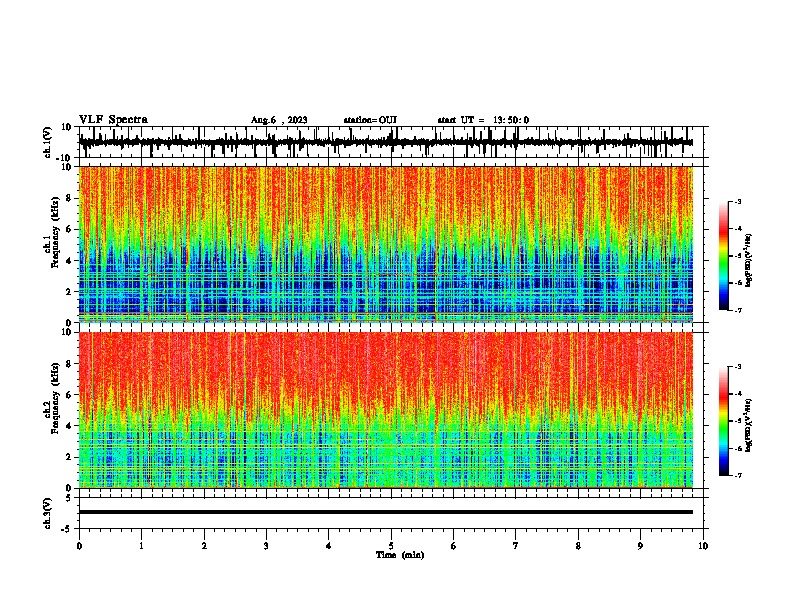Click the "ch.1(V)" waveform axis label
The height and width of the screenshot is (612, 792).
[x=48, y=142]
